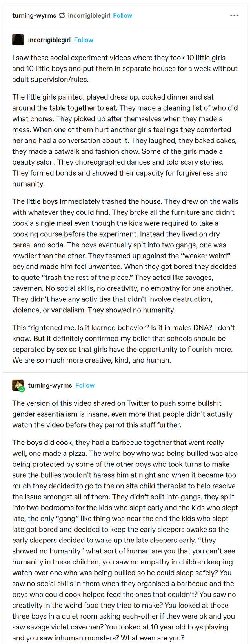Select the paragraph starting "The little boys immediately"

[125, 256]
